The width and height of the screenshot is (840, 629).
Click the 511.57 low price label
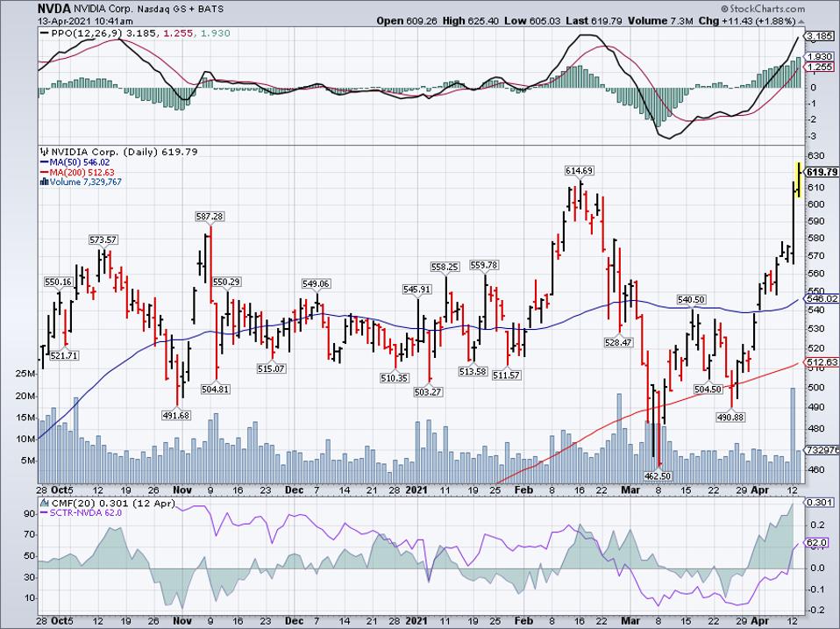(x=506, y=375)
